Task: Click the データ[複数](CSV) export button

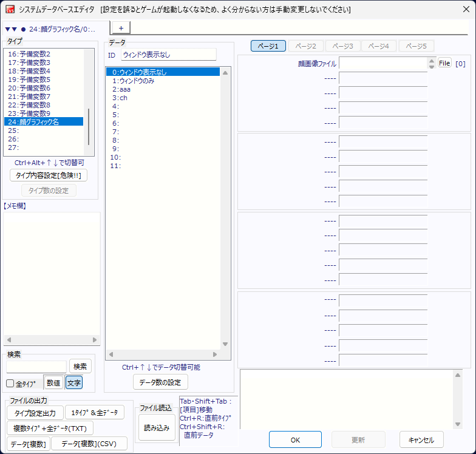Action: click(89, 444)
